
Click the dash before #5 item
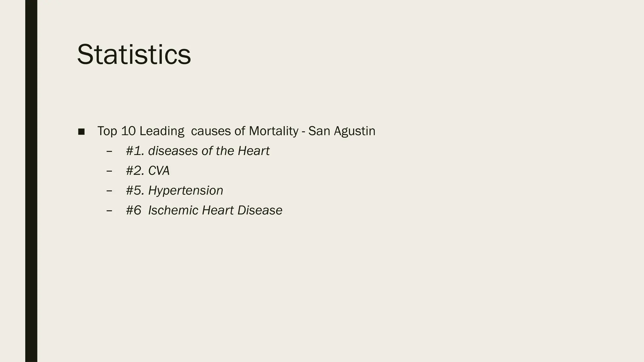click(x=109, y=191)
